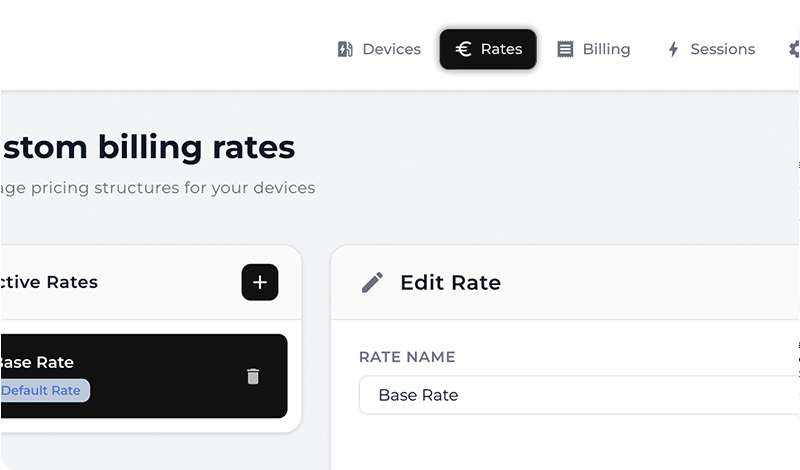Image resolution: width=800 pixels, height=470 pixels.
Task: Click the custom billing rates page heading
Action: [148, 148]
